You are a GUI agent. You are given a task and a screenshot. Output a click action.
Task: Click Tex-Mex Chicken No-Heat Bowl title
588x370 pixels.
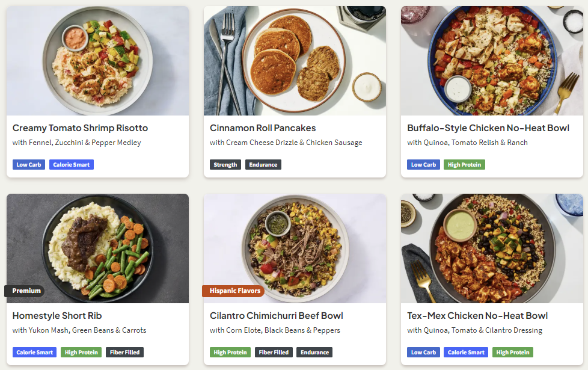pyautogui.click(x=477, y=316)
